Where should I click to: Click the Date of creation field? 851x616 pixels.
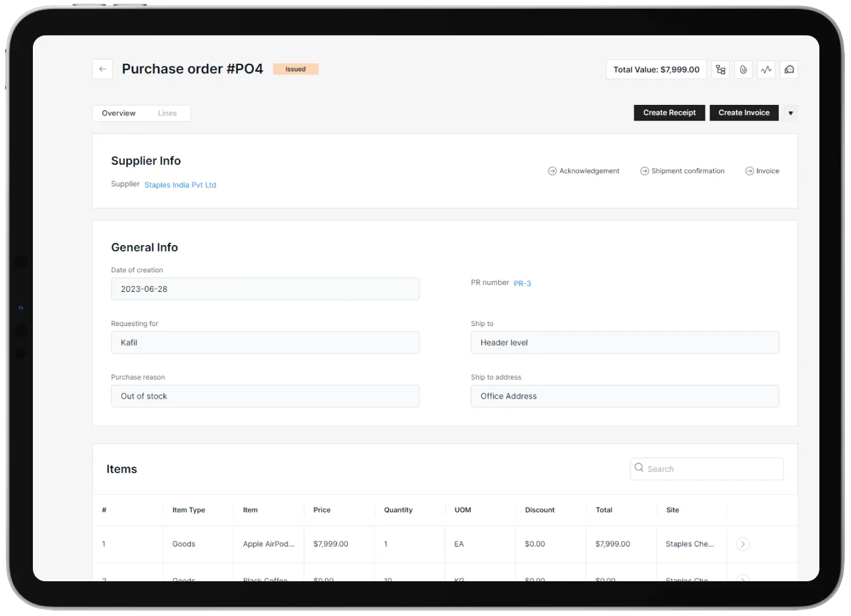click(x=265, y=289)
